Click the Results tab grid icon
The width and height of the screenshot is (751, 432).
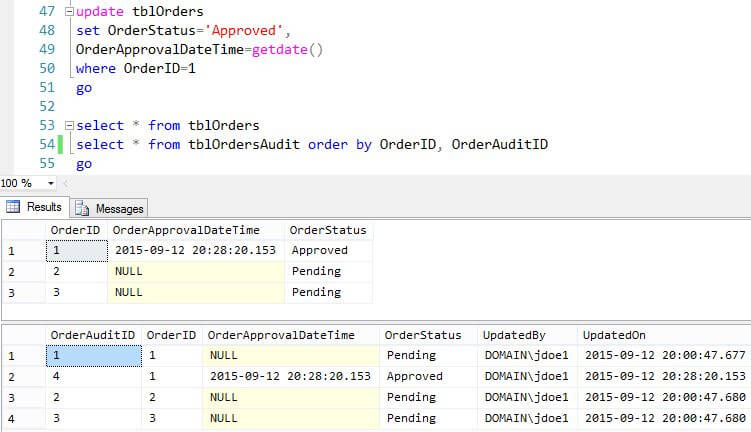[x=14, y=208]
